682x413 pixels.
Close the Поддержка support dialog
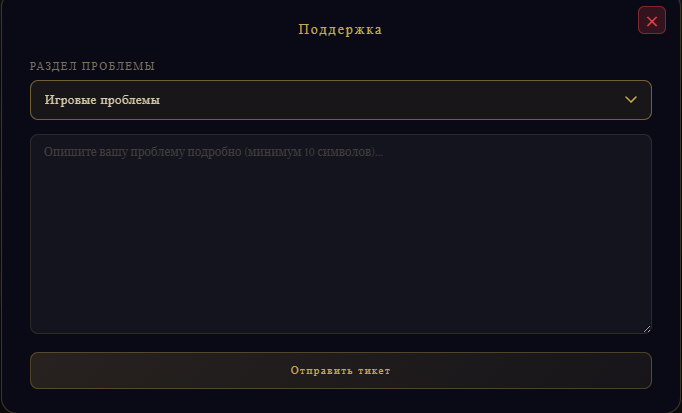click(652, 20)
